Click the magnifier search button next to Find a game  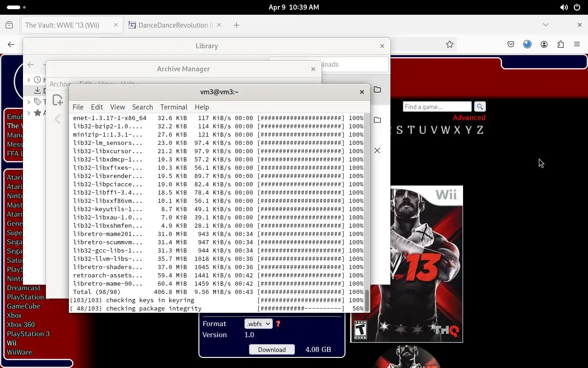(x=480, y=107)
